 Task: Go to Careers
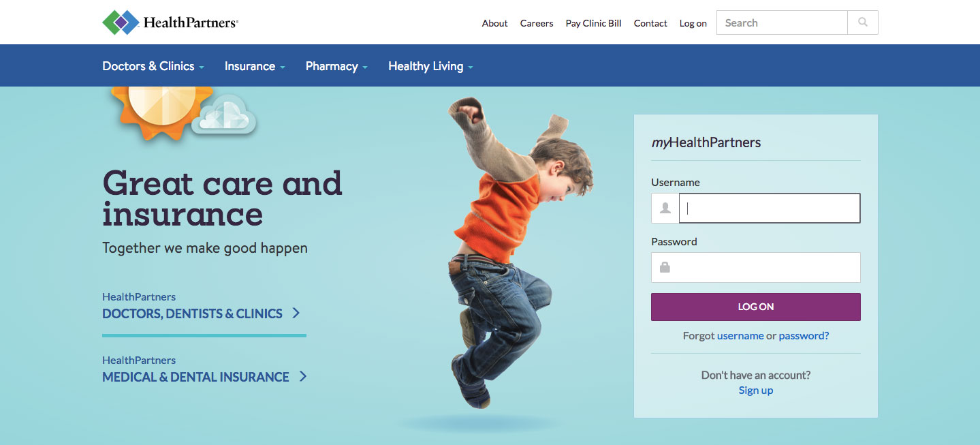(x=537, y=23)
